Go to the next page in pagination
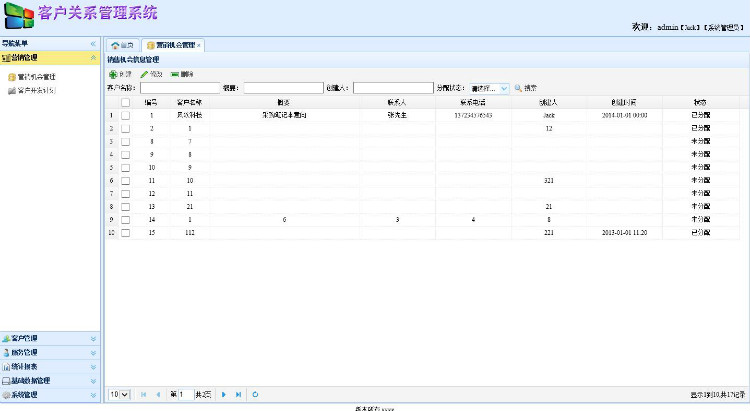Viewport: 750px width, 411px height. click(223, 395)
